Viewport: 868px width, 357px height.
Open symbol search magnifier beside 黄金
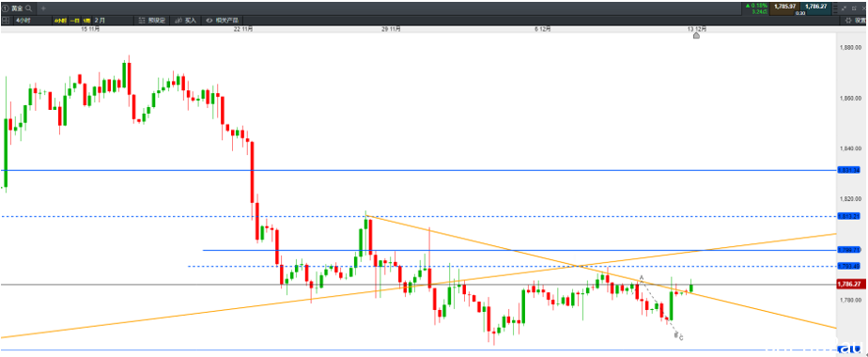tap(28, 8)
